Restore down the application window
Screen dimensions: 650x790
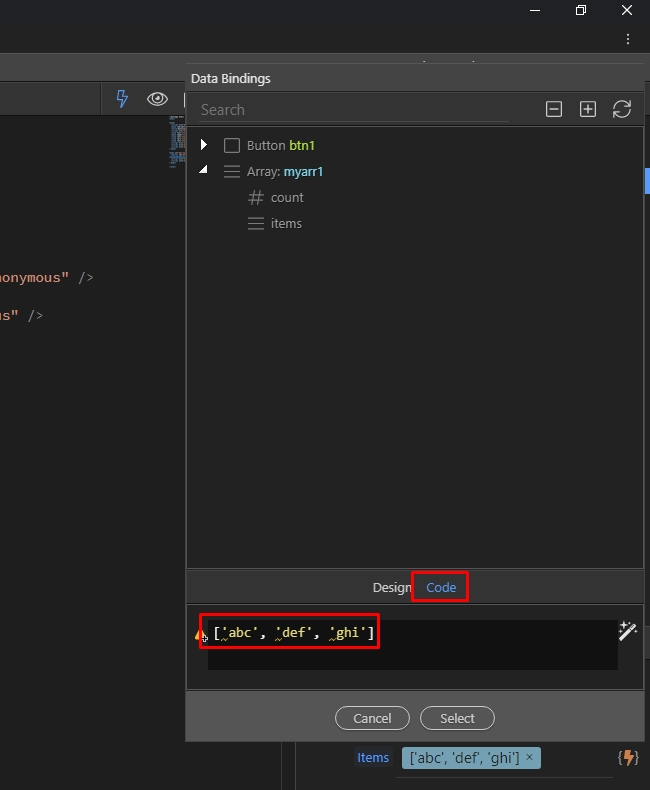pyautogui.click(x=581, y=10)
